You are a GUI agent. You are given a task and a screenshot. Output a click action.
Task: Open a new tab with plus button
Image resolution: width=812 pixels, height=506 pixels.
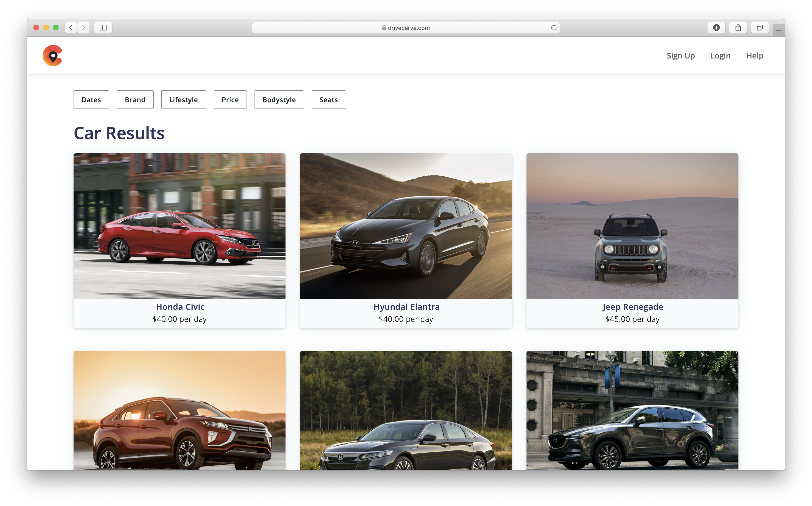[779, 31]
